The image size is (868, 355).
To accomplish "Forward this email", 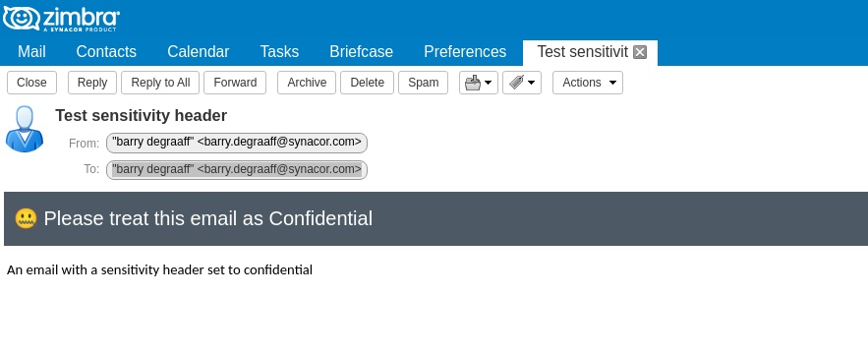I will pos(235,83).
